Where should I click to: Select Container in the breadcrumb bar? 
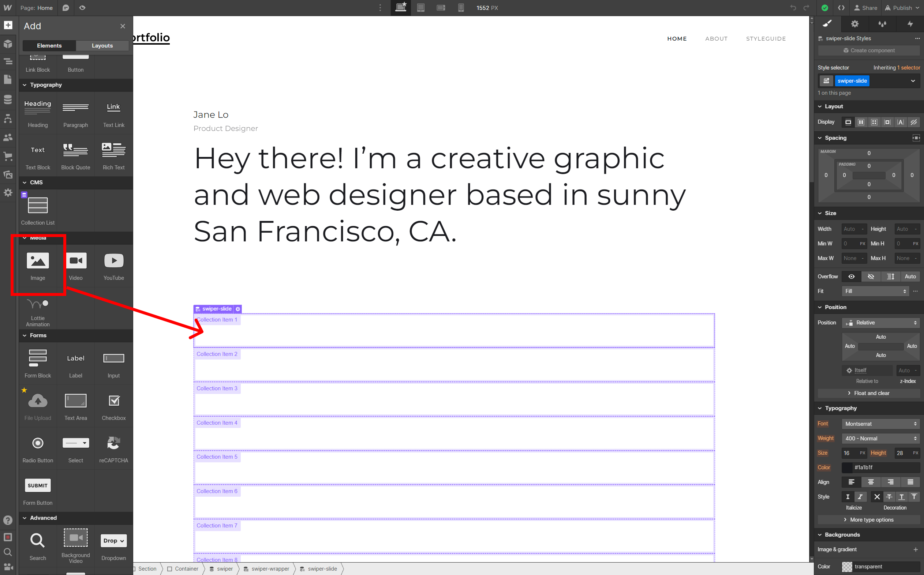[183, 569]
